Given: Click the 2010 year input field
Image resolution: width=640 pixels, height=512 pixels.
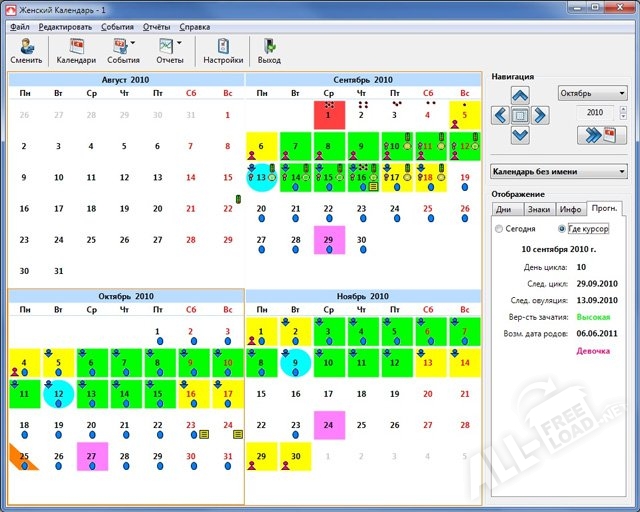Looking at the screenshot, I should (x=600, y=113).
